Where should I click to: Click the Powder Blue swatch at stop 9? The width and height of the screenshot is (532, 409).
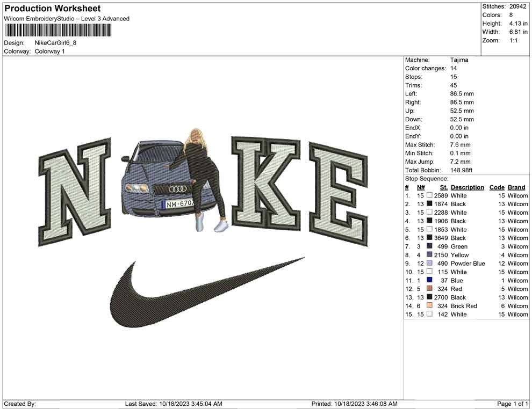pyautogui.click(x=429, y=264)
